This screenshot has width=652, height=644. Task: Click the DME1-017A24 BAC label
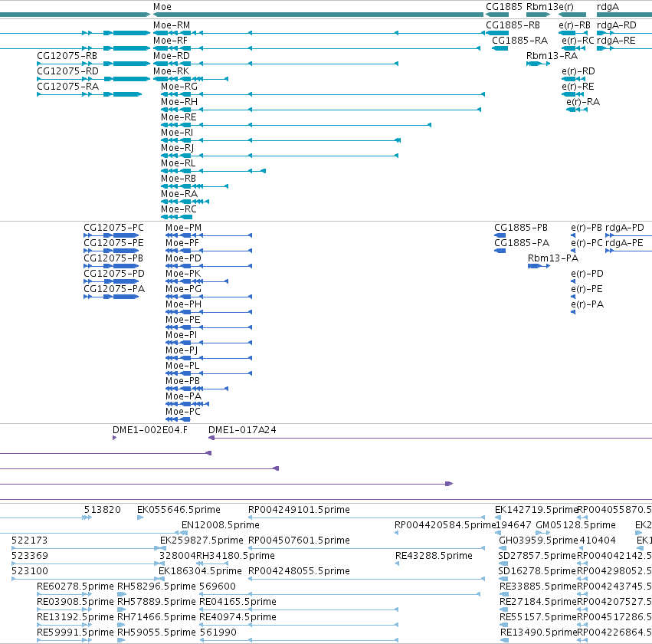242,430
